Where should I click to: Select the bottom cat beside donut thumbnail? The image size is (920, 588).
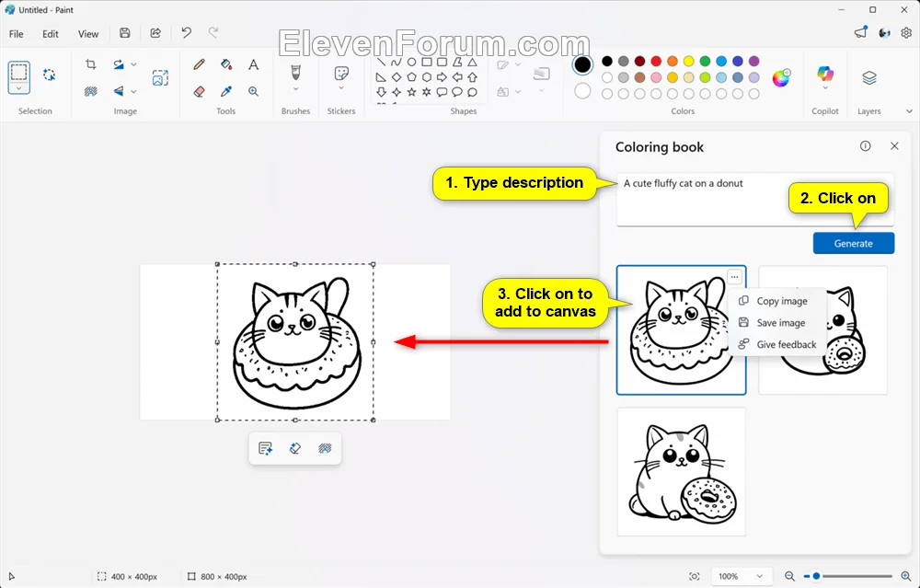tap(681, 472)
